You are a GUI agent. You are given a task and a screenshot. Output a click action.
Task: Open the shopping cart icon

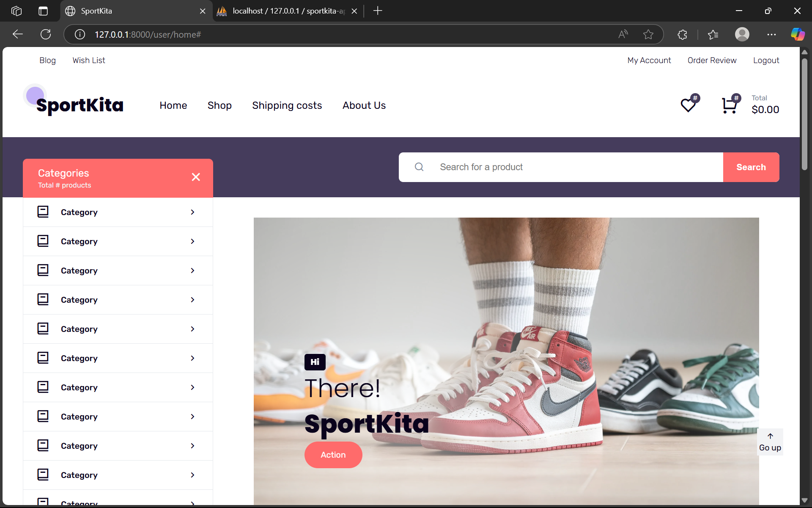(x=729, y=105)
